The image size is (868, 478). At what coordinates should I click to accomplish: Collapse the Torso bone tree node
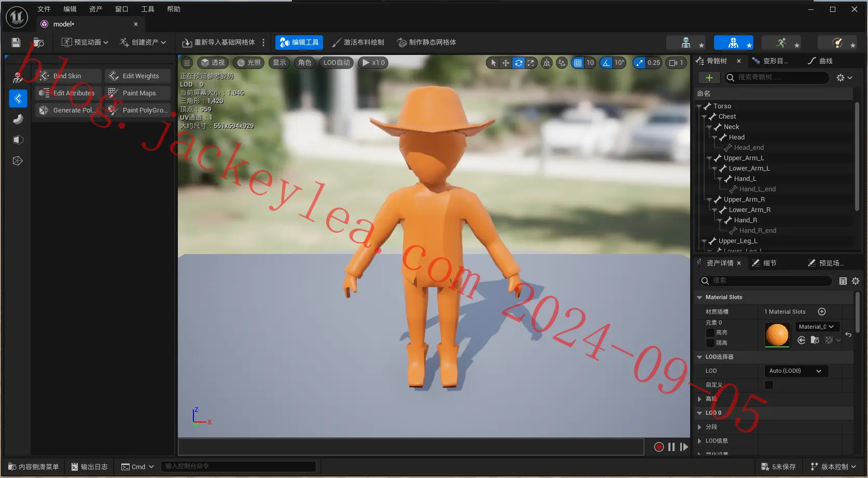click(x=699, y=106)
